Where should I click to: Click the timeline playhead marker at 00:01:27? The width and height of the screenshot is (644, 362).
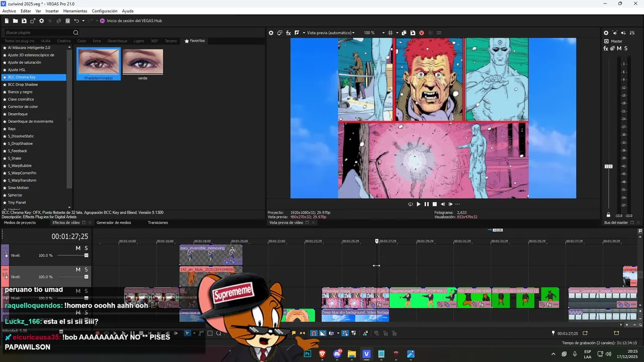pos(377,241)
